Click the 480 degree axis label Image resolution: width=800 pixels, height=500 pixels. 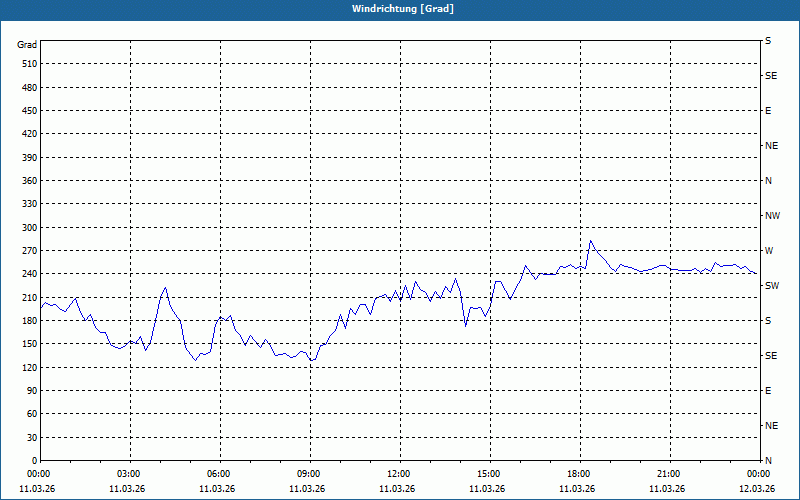pyautogui.click(x=30, y=87)
